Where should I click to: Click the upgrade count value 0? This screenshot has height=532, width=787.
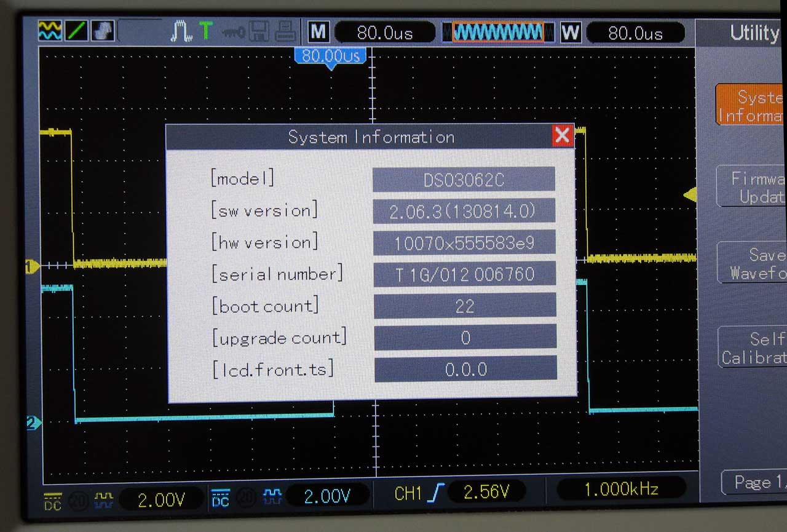pos(465,337)
